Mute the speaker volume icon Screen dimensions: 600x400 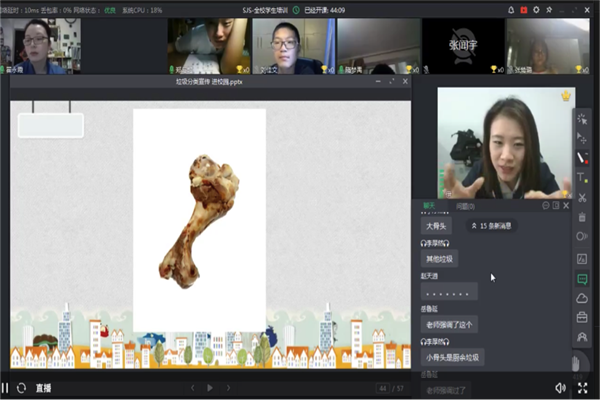(x=560, y=388)
